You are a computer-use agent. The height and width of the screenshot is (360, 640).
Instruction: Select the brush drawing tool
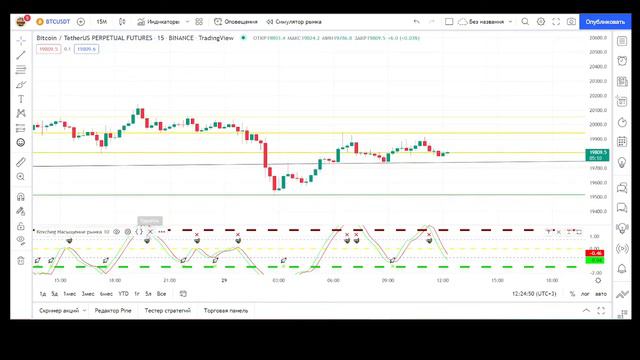pyautogui.click(x=21, y=84)
